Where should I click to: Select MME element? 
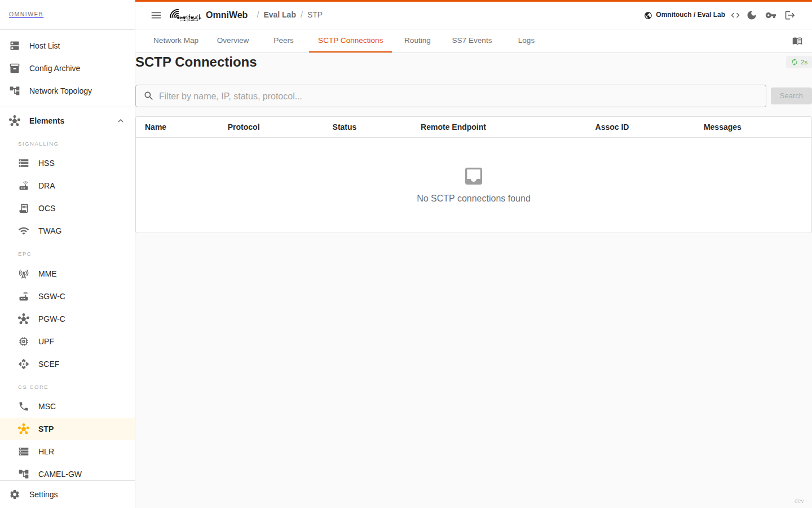coord(68,274)
